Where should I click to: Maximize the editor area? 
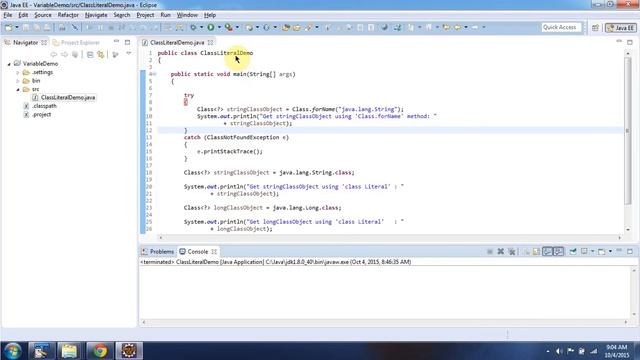click(630, 42)
